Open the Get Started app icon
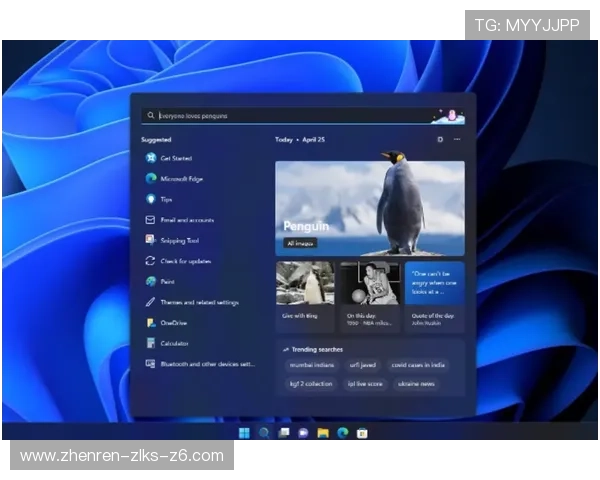Viewport: 600px width, 480px height. [x=150, y=158]
